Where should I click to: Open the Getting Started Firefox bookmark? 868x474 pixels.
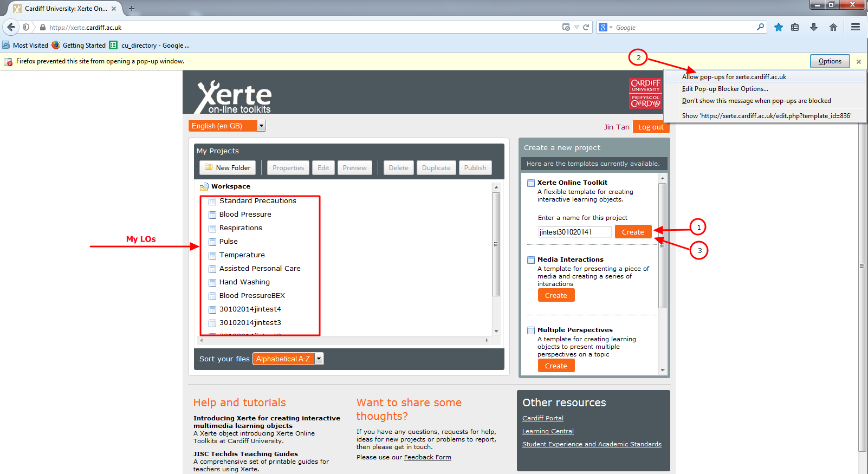point(79,46)
